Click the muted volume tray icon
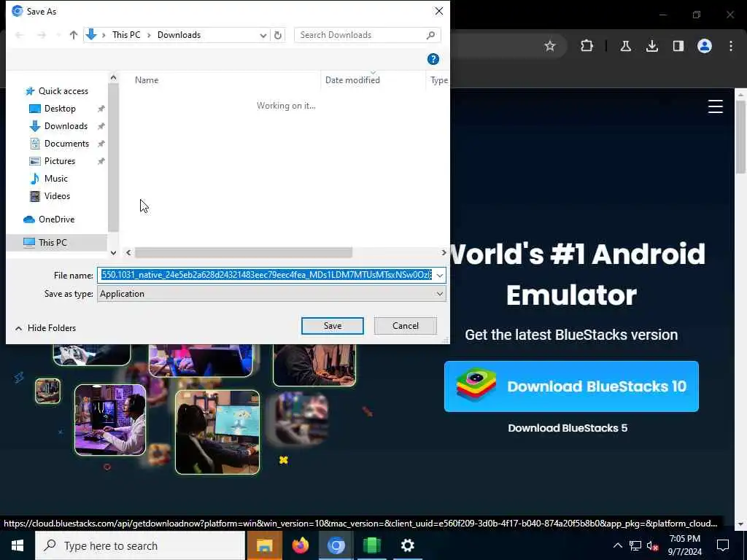The image size is (747, 560). click(x=653, y=545)
